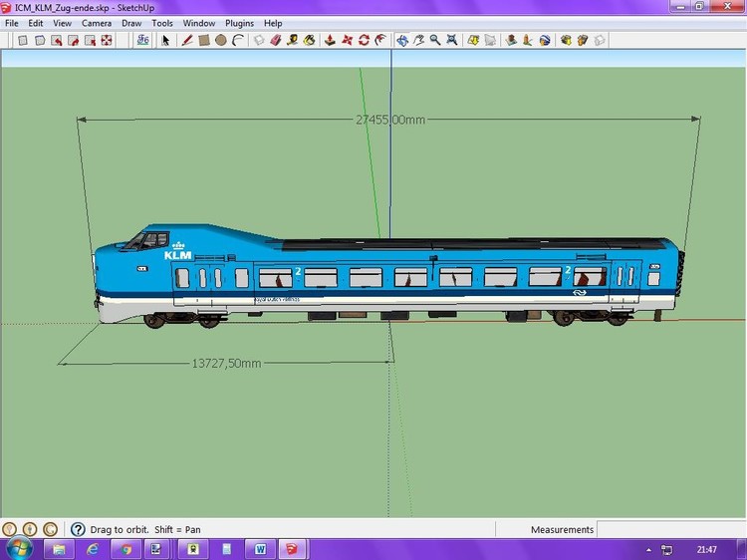This screenshot has height=560, width=747.
Task: Open the File menu
Action: [x=12, y=23]
